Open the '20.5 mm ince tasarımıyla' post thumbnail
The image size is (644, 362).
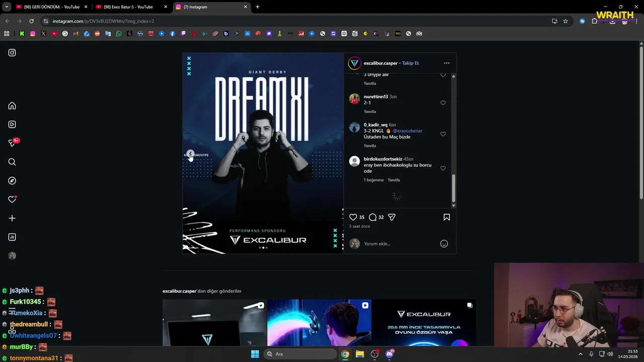[424, 323]
